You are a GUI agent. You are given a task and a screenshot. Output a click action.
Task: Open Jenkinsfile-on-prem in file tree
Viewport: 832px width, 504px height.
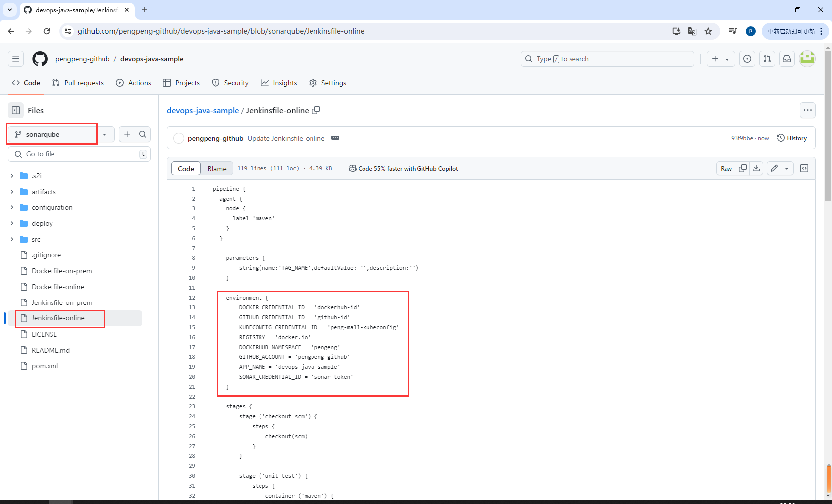tap(62, 302)
